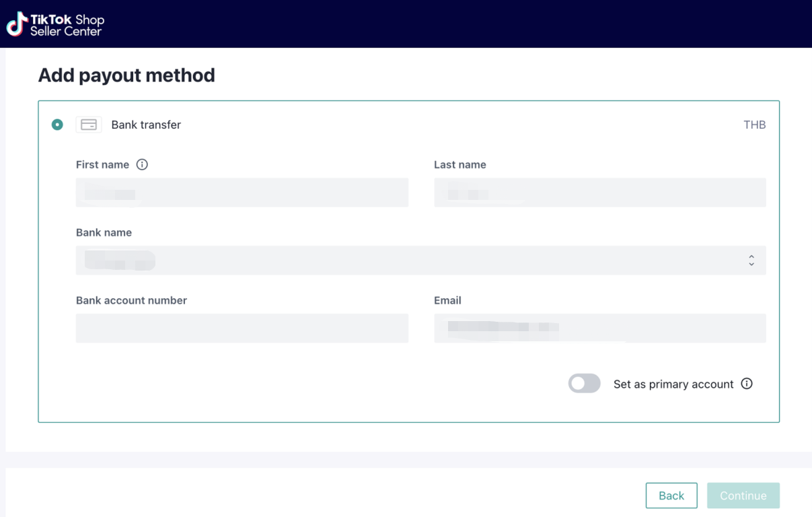Viewport: 812px width, 517px height.
Task: Enable the Set as primary account toggle
Action: (584, 384)
